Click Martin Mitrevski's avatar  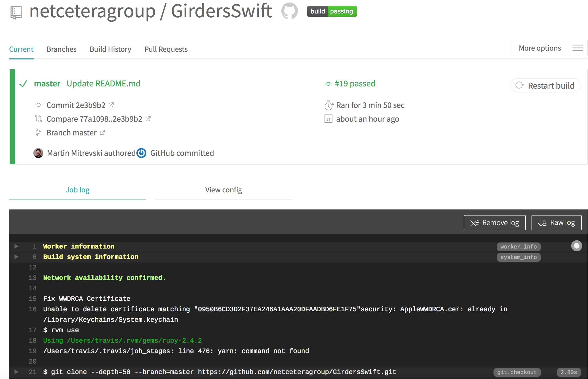point(38,153)
